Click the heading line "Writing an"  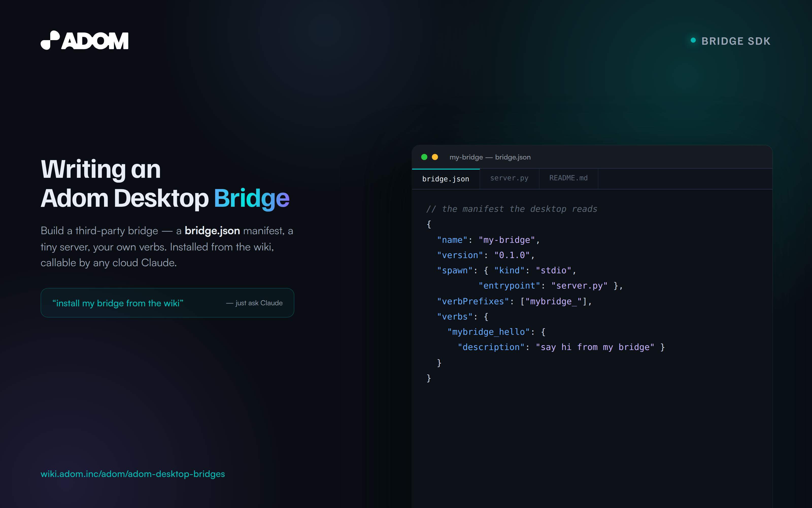click(101, 169)
